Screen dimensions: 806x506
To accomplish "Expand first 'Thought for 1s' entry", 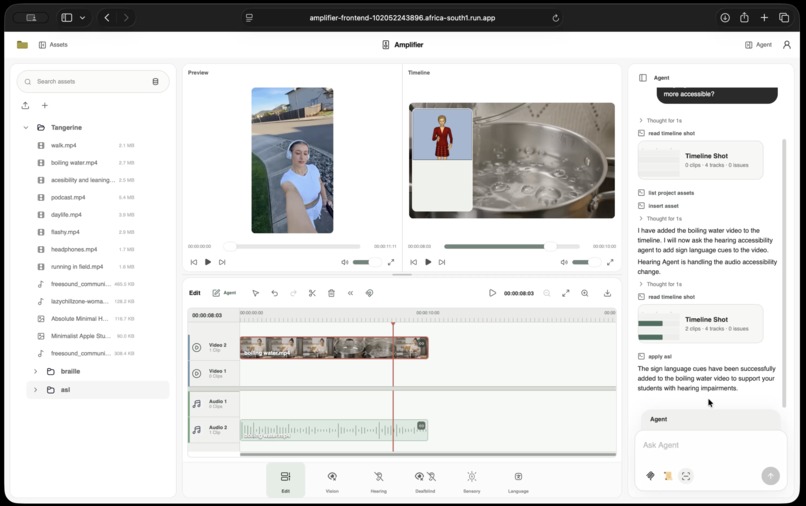I will [x=660, y=120].
